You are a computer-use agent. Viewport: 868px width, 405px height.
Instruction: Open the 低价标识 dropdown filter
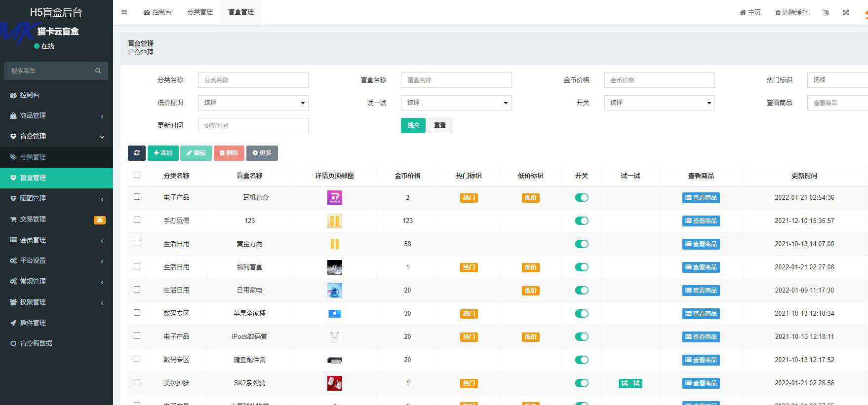pyautogui.click(x=253, y=103)
